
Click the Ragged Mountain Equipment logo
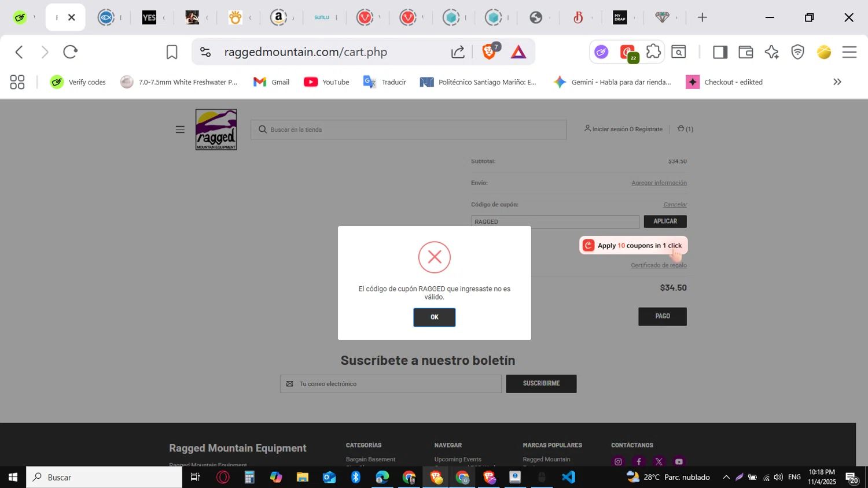click(216, 130)
